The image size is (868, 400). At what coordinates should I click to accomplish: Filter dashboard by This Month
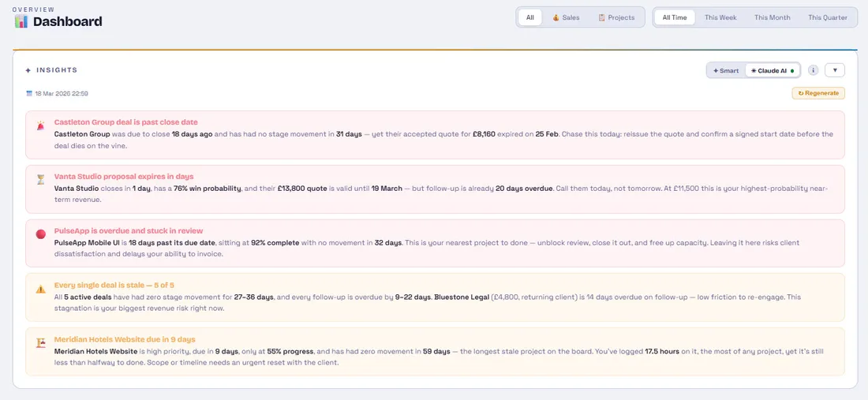[x=772, y=17]
